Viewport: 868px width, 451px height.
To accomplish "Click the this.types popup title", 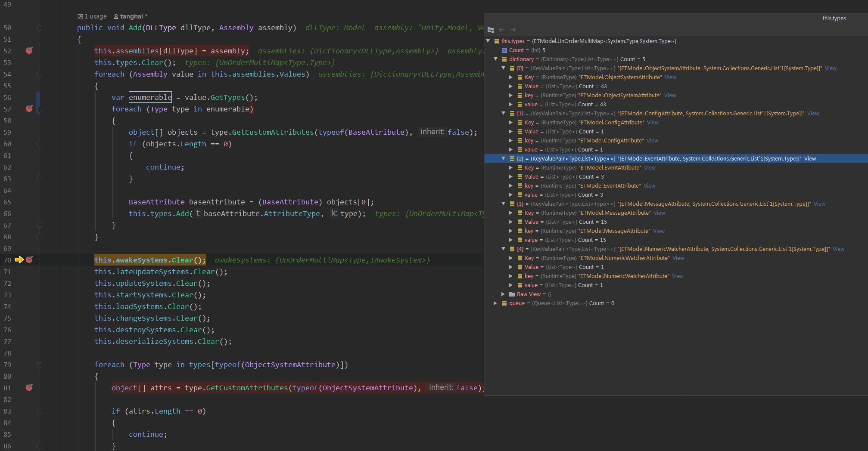I will [x=834, y=18].
